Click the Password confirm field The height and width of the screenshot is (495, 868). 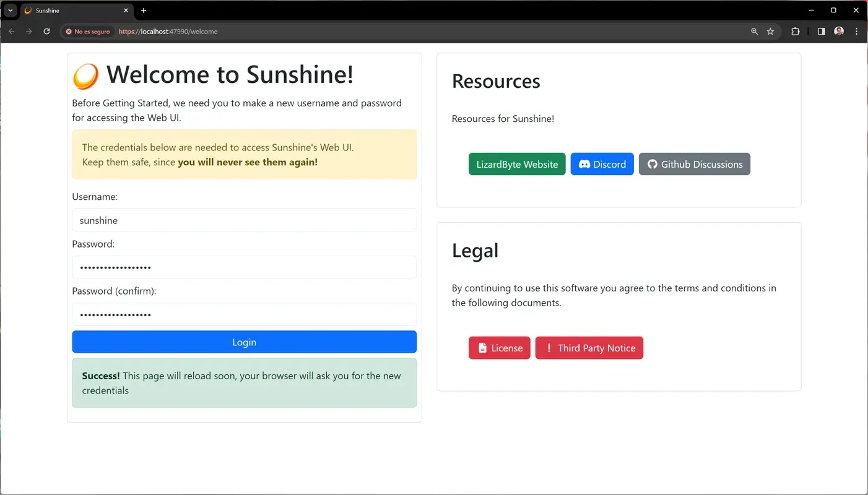pyautogui.click(x=244, y=314)
